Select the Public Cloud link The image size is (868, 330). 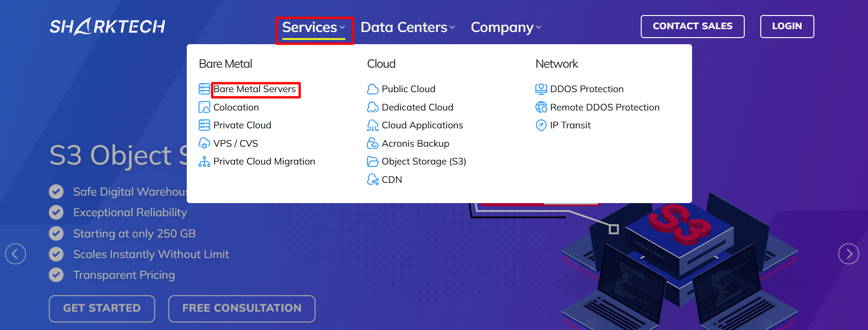[408, 89]
